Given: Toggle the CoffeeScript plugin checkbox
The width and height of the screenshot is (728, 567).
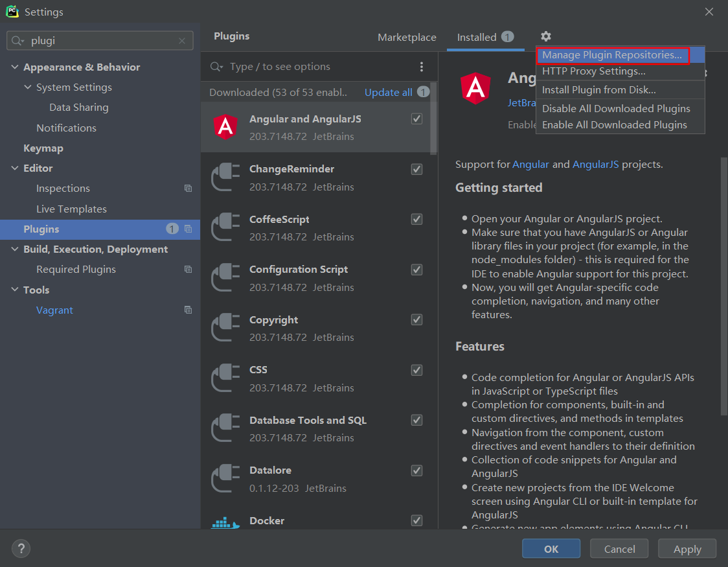Looking at the screenshot, I should (416, 219).
